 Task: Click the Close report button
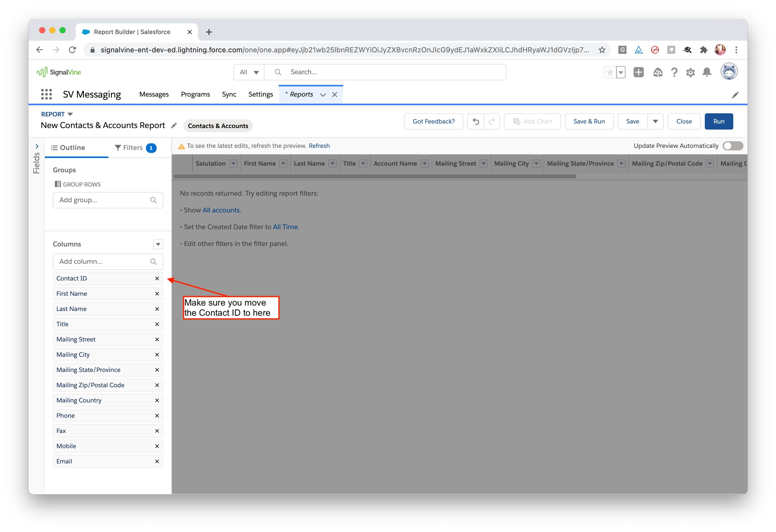684,121
